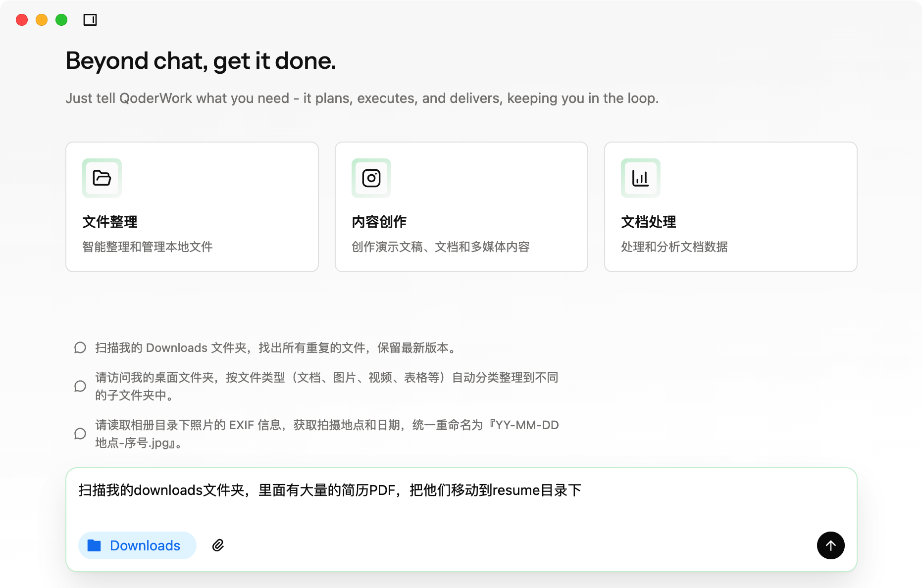922x588 pixels.
Task: Open the 内容创作 card
Action: coord(461,207)
